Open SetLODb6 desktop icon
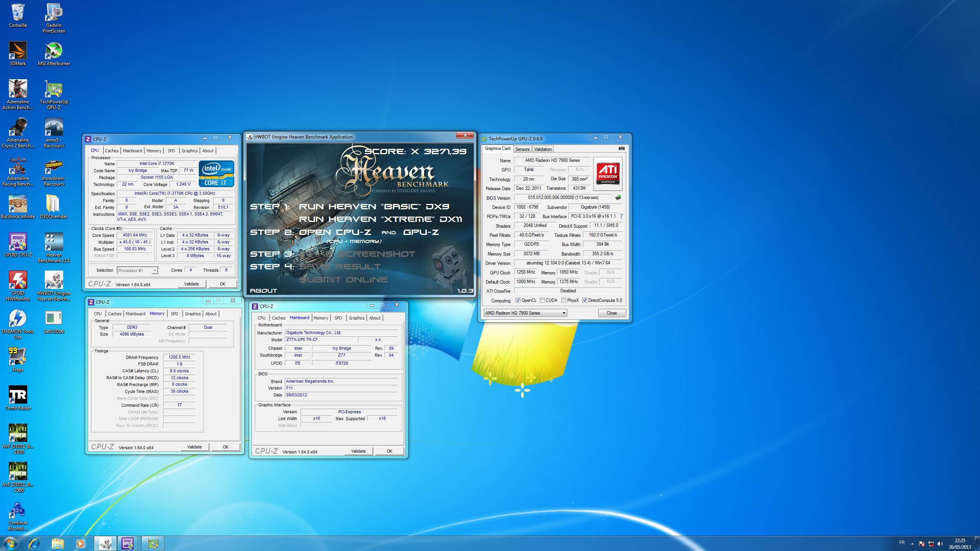980x551 pixels. click(x=54, y=321)
